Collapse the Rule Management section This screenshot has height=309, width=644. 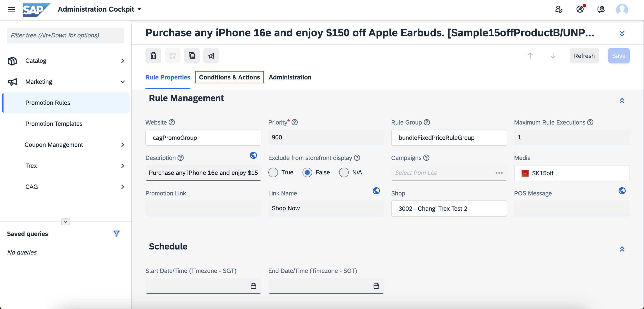pyautogui.click(x=622, y=100)
